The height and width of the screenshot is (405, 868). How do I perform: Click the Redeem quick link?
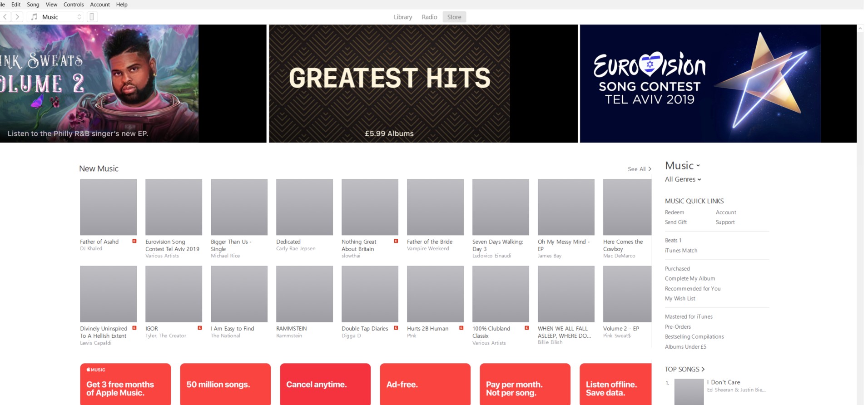click(x=675, y=212)
